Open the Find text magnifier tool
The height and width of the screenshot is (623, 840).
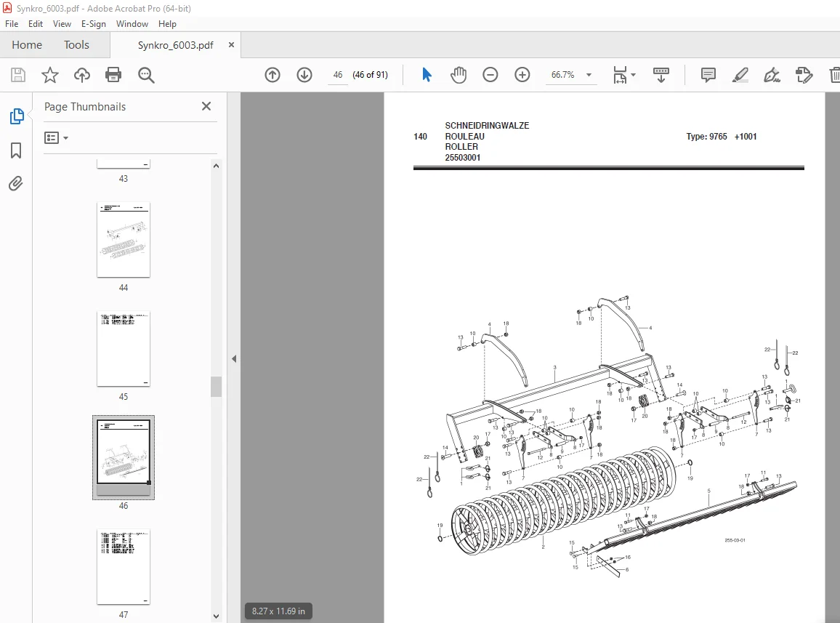pos(146,75)
